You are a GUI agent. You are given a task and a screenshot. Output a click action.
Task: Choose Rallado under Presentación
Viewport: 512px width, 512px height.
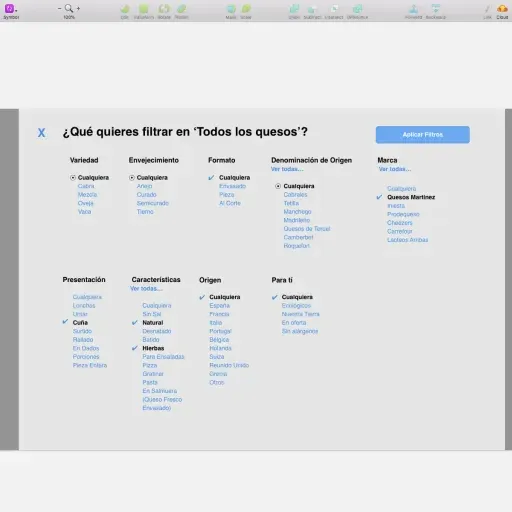coord(83,340)
